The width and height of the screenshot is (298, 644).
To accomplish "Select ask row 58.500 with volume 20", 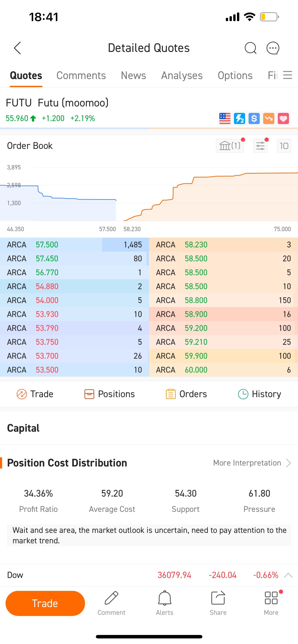I will click(x=223, y=258).
